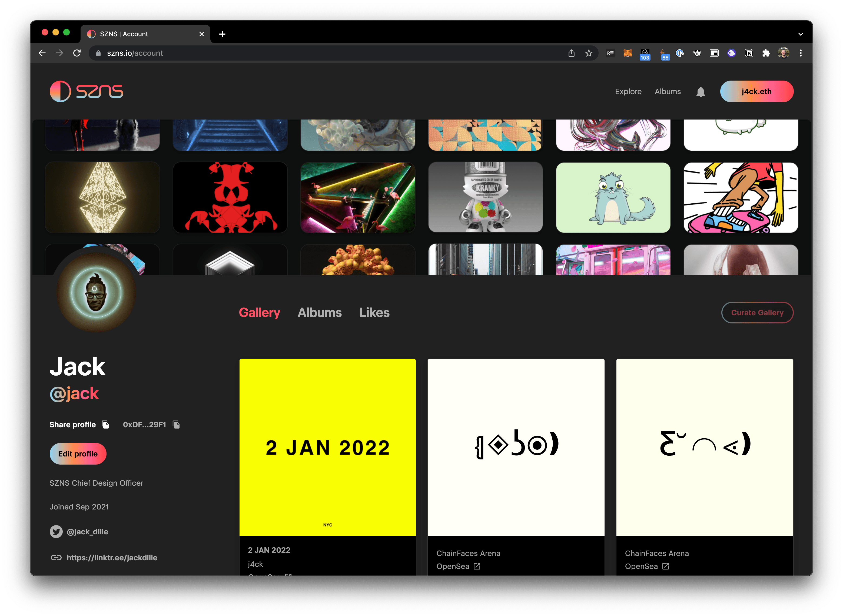This screenshot has width=843, height=616.
Task: Click Share profile text
Action: click(x=73, y=425)
